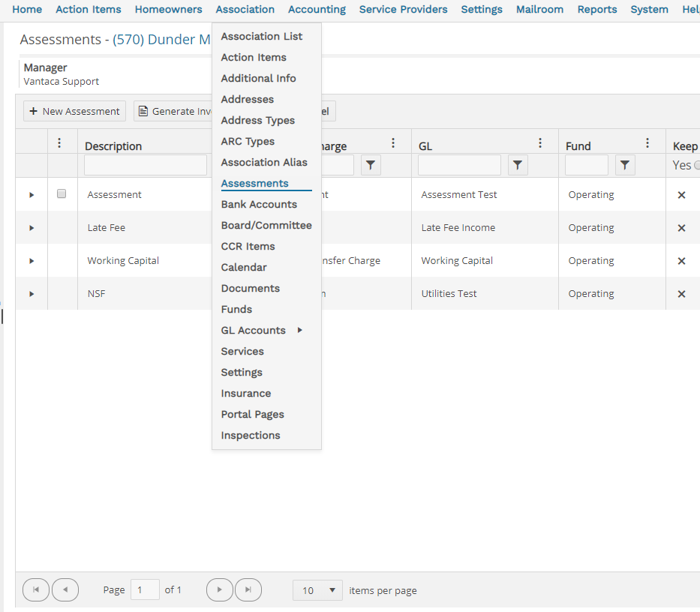
Task: Open the Description column options menu (three dots)
Action: point(60,143)
